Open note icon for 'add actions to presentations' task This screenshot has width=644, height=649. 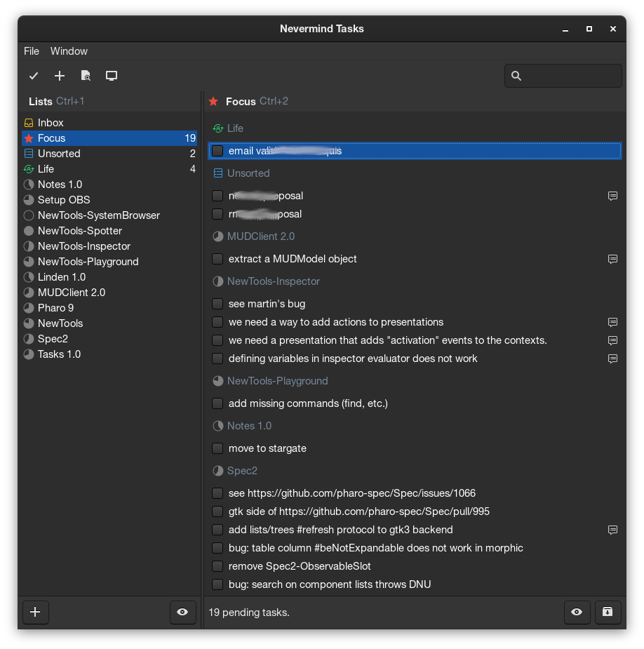[612, 322]
